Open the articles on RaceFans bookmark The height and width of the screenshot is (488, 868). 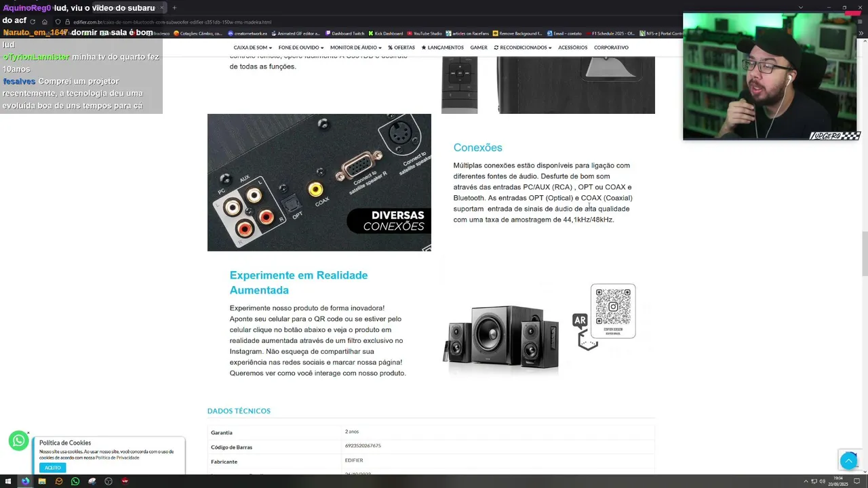coord(467,33)
